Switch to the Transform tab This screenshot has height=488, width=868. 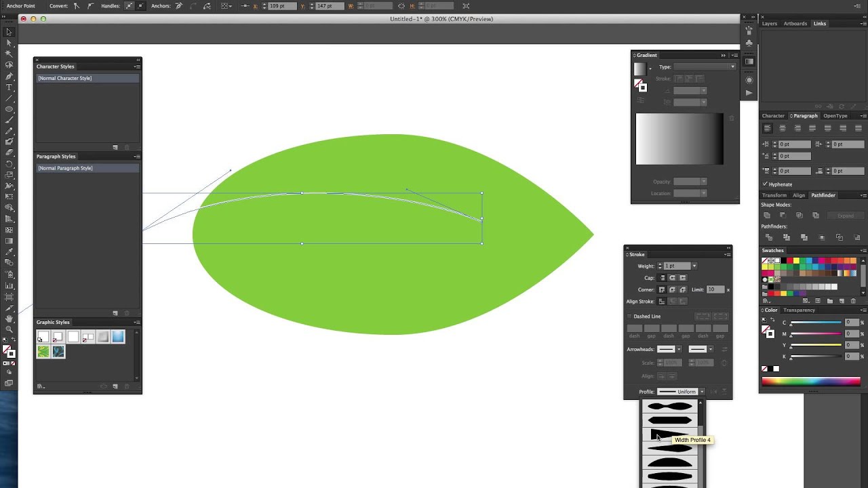774,195
